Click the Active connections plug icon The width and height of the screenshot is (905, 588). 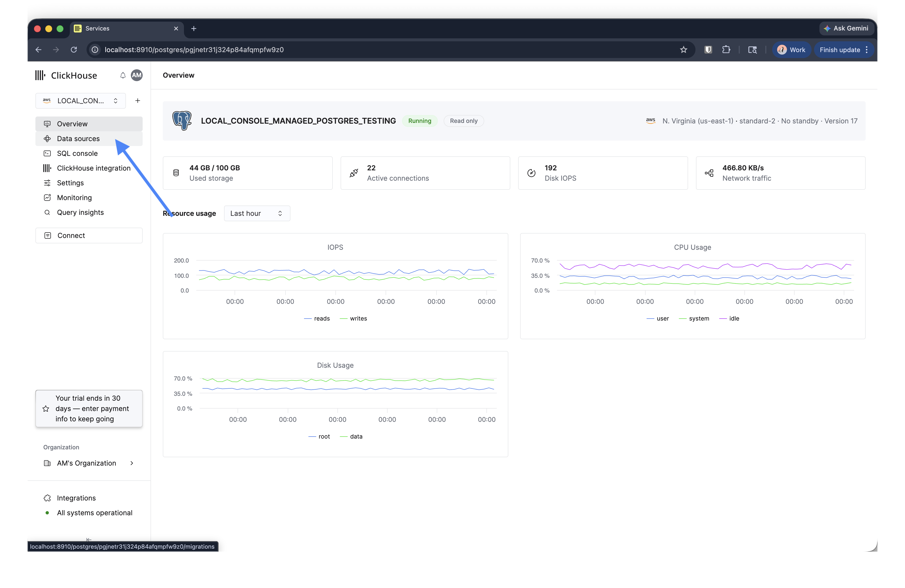point(354,173)
